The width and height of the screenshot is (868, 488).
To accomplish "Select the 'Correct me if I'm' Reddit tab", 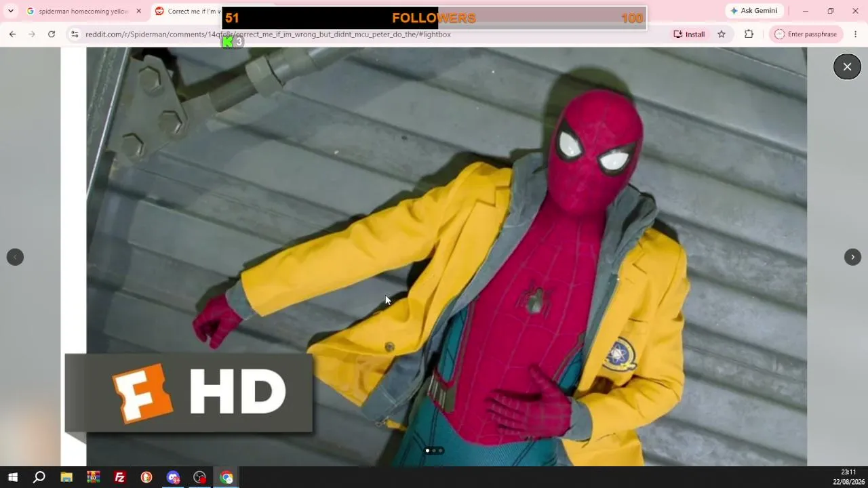I will (186, 12).
